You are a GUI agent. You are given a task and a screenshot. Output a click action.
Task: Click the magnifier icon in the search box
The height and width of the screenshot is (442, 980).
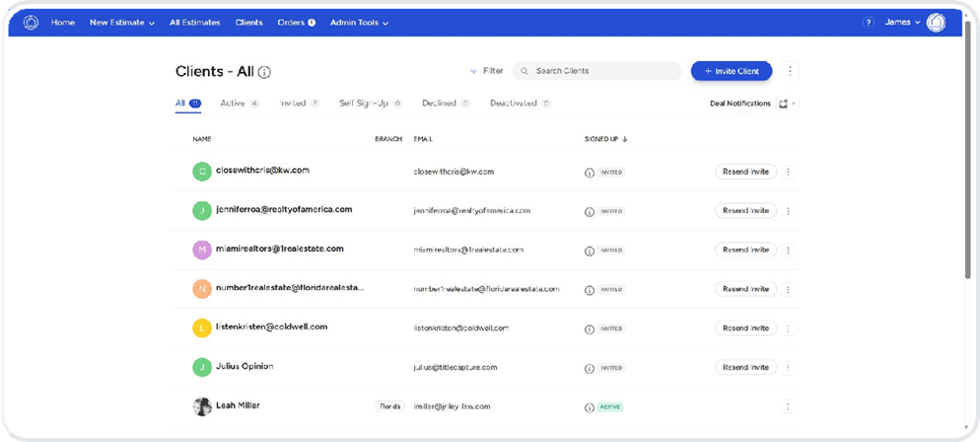(525, 71)
